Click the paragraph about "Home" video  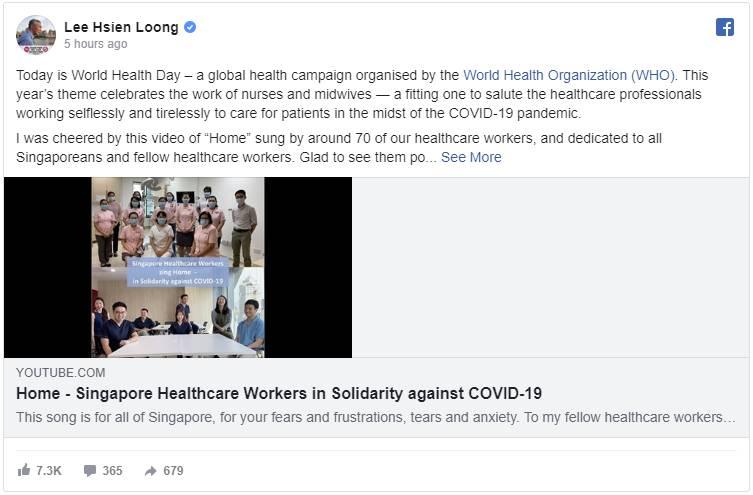coord(339,147)
